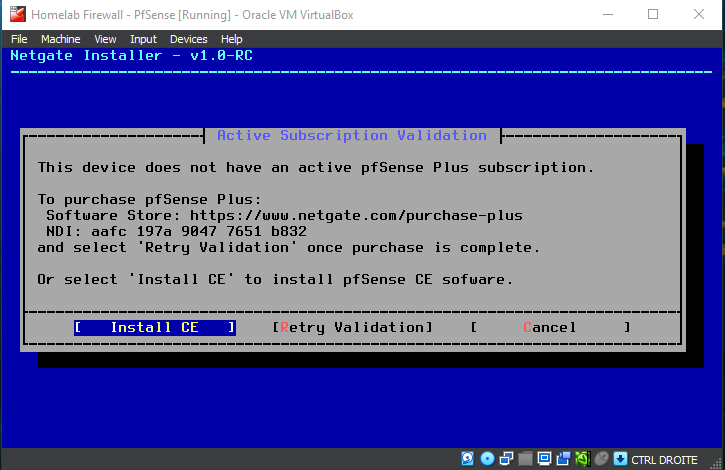725x470 pixels.
Task: Click the 'and select Retry Validation' line
Action: (289, 247)
